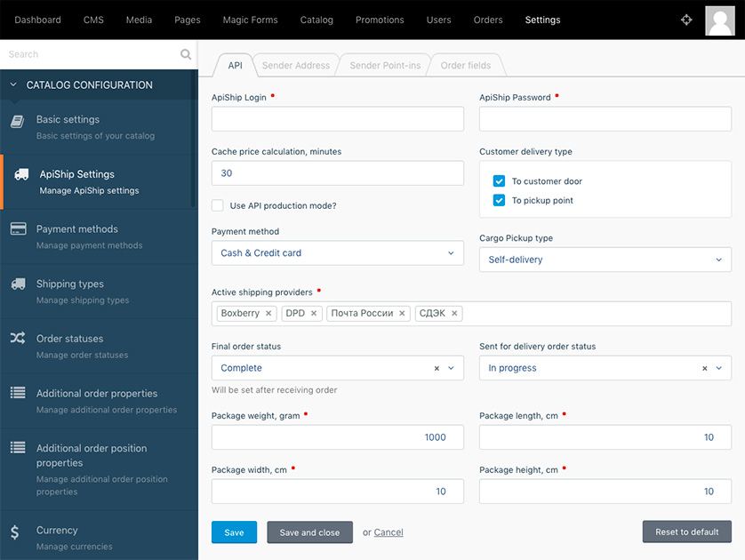Clear the Final order status selection
Screen dimensions: 745x560
pos(437,368)
